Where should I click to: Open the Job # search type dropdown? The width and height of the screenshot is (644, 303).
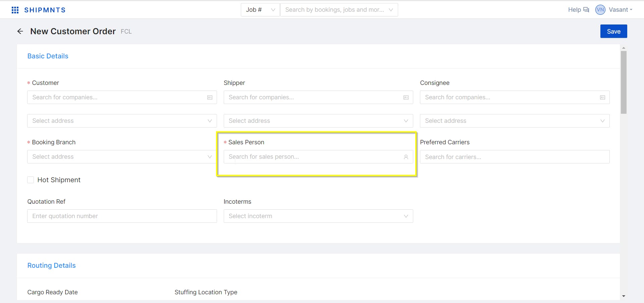pos(260,10)
